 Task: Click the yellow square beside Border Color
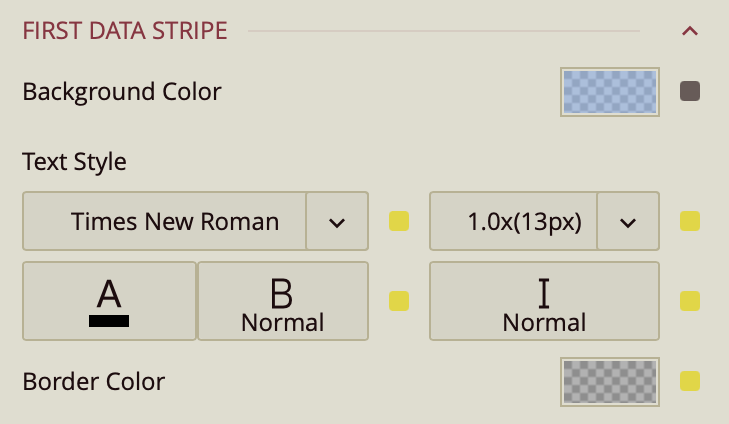(689, 381)
